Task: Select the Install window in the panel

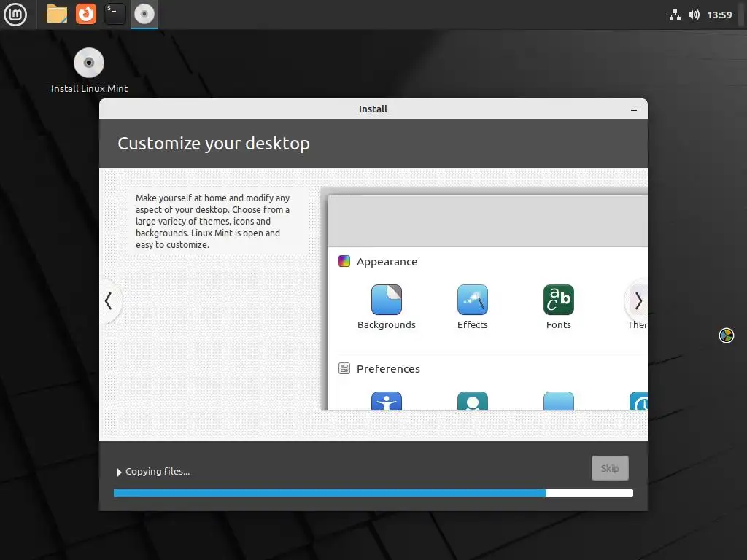Action: coord(144,15)
